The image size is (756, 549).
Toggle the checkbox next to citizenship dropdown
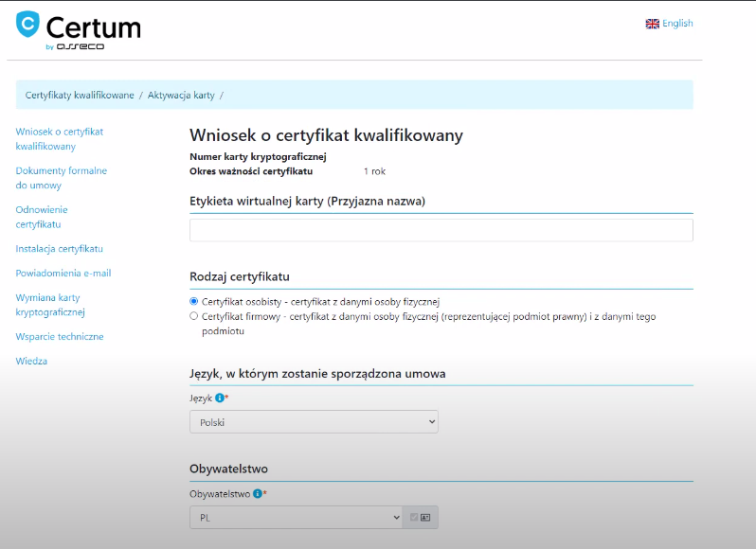(x=414, y=517)
